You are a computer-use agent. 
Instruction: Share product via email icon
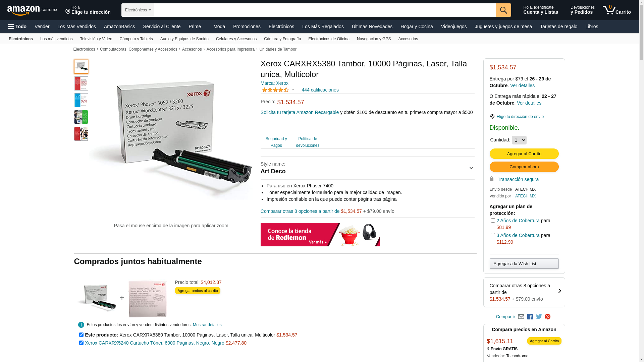click(521, 317)
